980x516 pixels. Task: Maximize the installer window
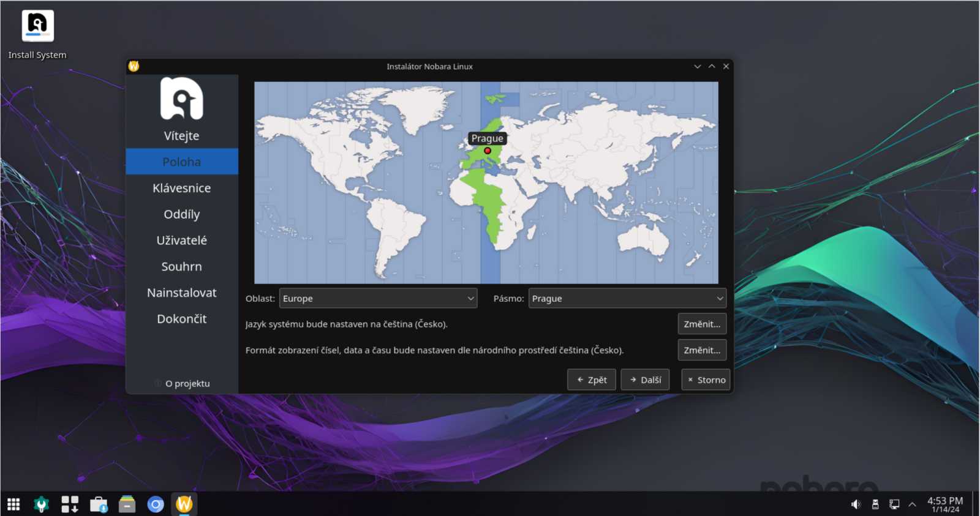click(x=712, y=66)
